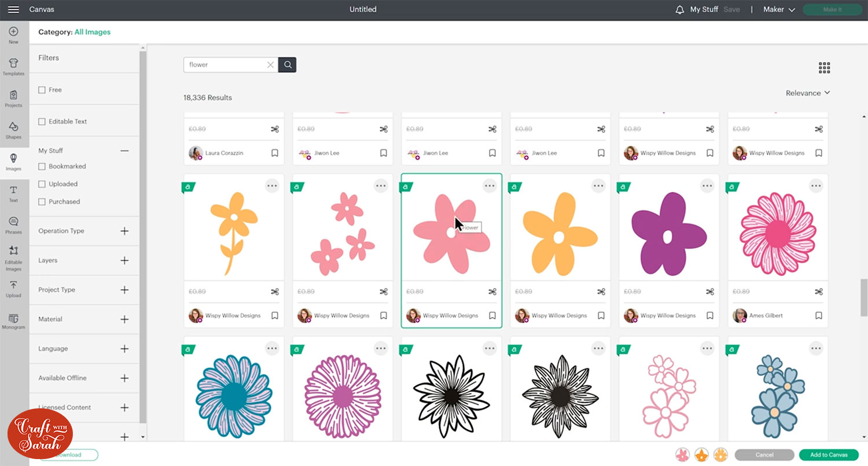Open options for orange stemmed flower card
The image size is (868, 466).
(272, 186)
